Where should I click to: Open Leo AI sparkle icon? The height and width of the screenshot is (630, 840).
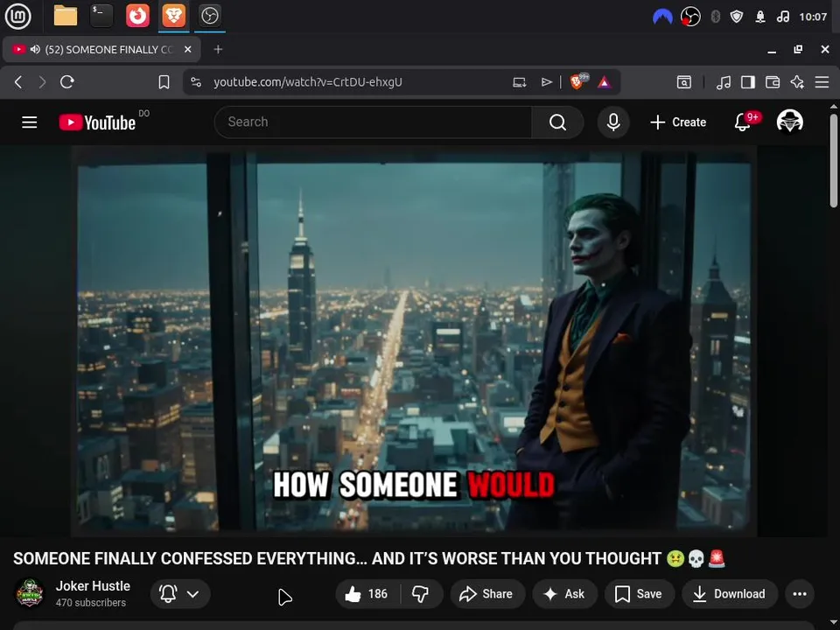point(797,82)
